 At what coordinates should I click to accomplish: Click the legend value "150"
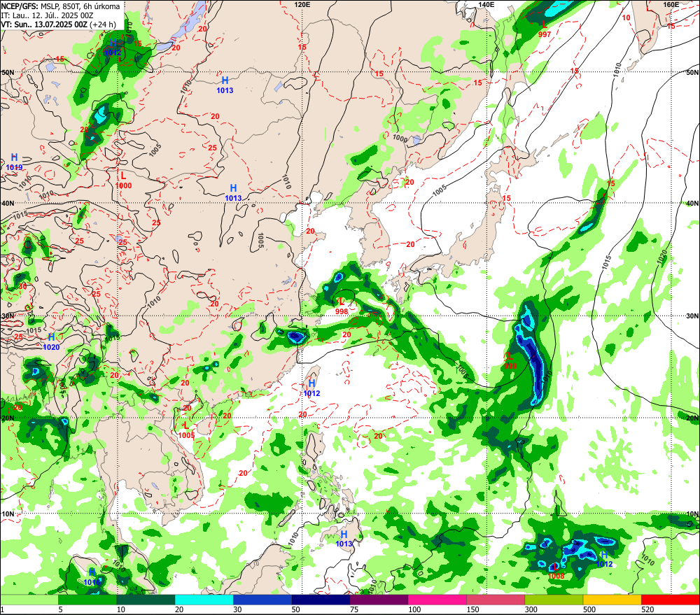coord(472,609)
